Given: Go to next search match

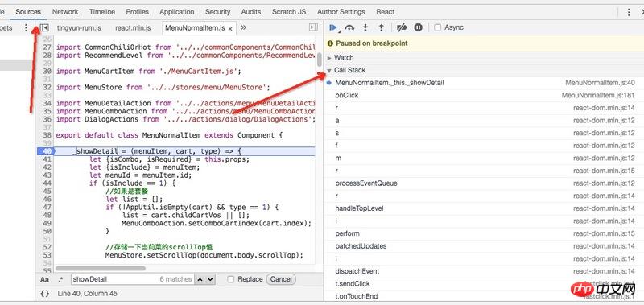Looking at the screenshot, I should [210, 279].
